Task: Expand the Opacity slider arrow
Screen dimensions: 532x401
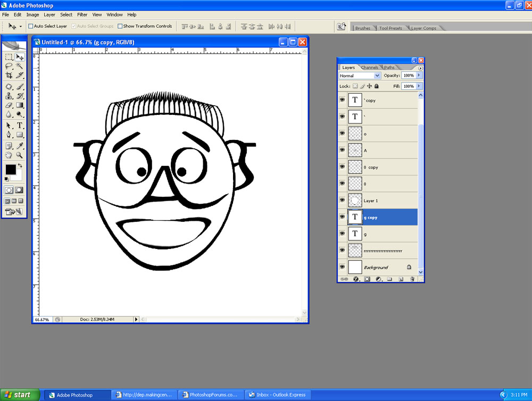Action: coord(419,76)
